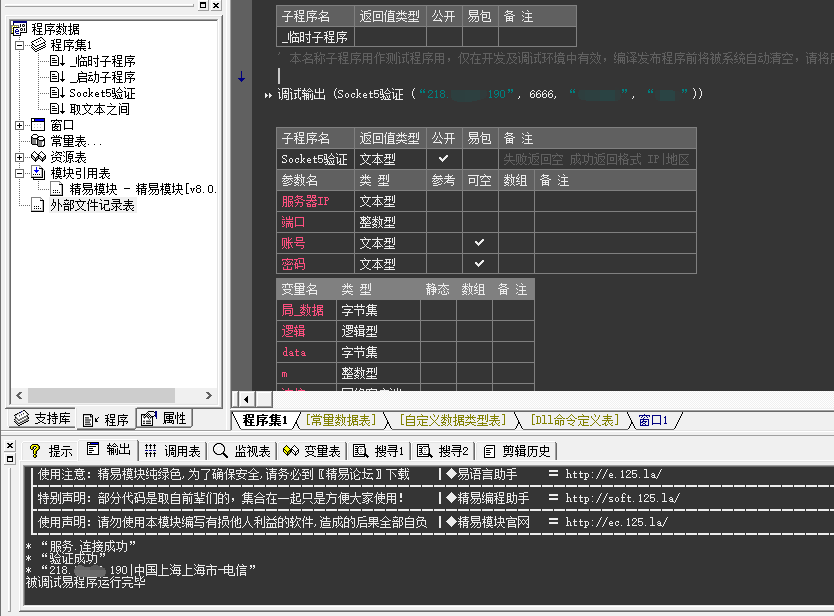Toggle 公开 cell for _临时子程序
Image resolution: width=834 pixels, height=616 pixels.
pyautogui.click(x=444, y=37)
